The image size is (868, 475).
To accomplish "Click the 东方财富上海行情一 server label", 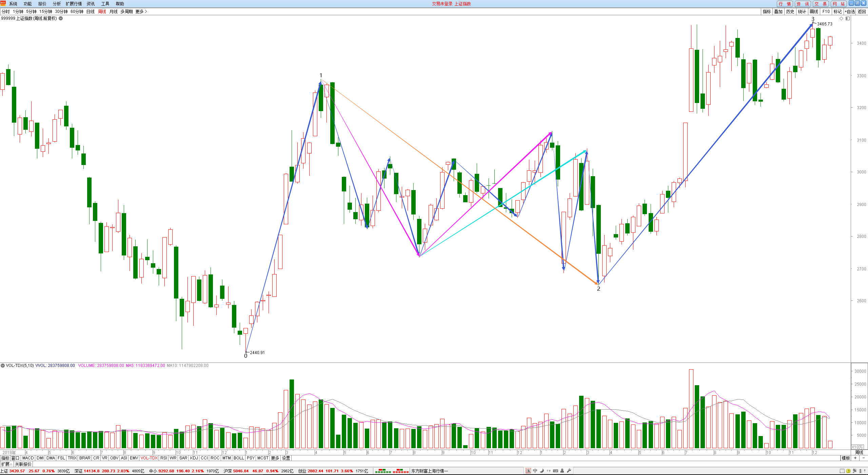I will pyautogui.click(x=430, y=471).
